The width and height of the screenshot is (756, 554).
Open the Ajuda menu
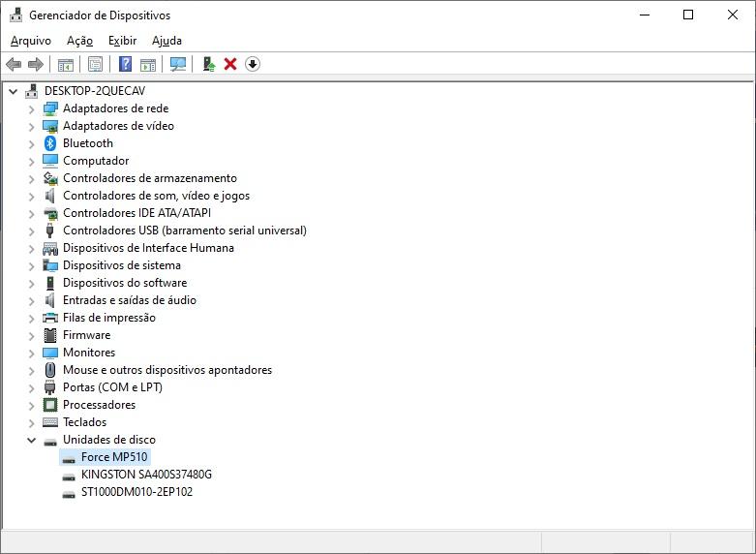coord(166,41)
